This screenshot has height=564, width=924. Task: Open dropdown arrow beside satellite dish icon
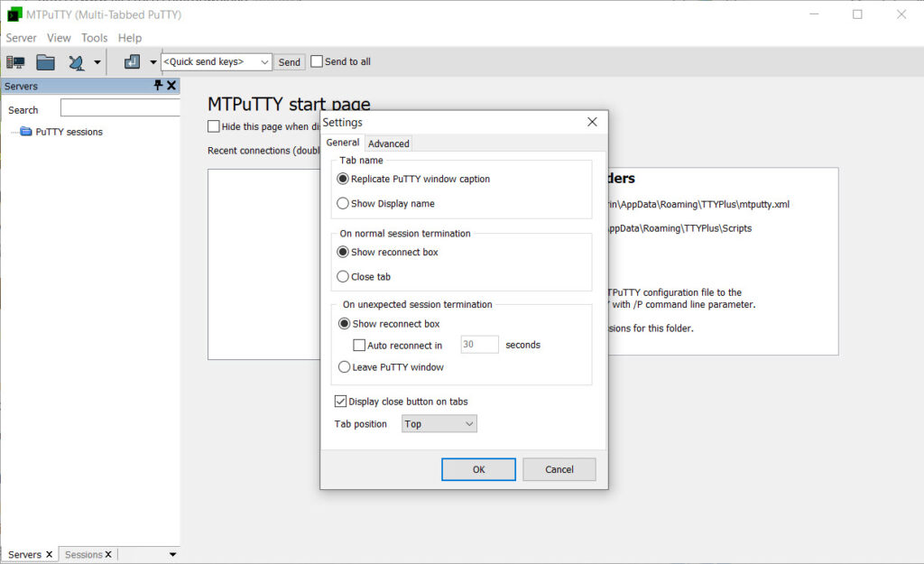[x=97, y=62]
